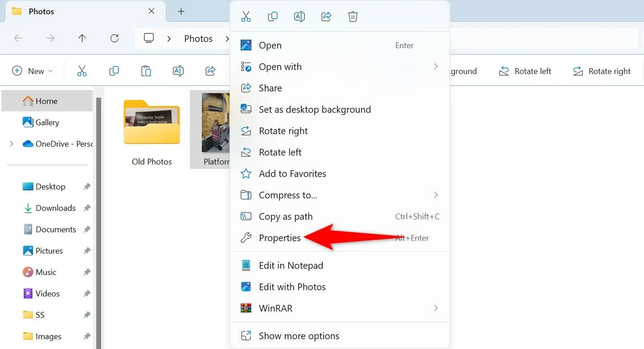Click the Delete trash icon in the context menu
Viewport: 644px width, 349px height.
[353, 16]
